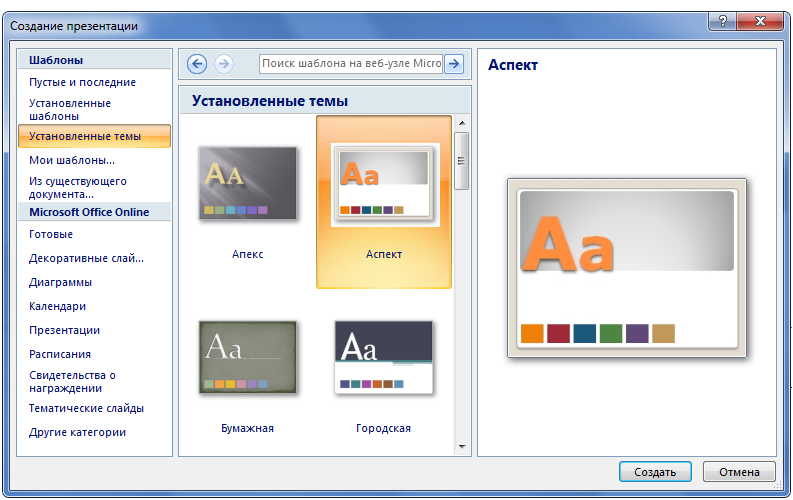793x500 pixels.
Task: Open Другие категории entry
Action: tap(77, 432)
